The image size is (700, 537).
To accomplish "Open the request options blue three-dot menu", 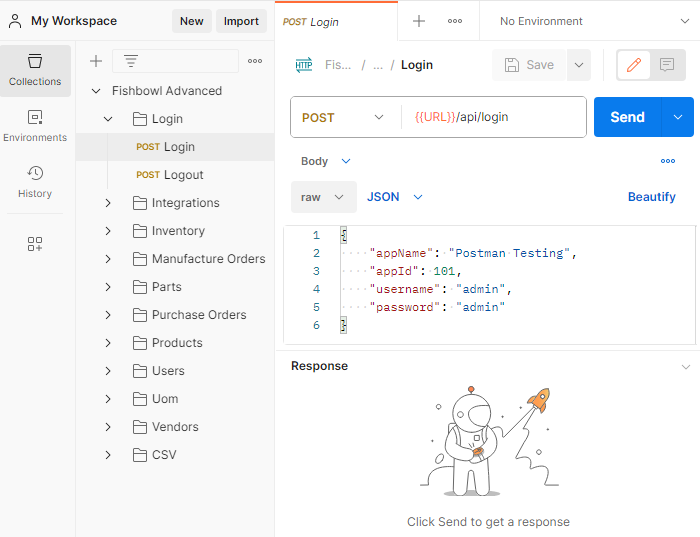I will point(668,161).
